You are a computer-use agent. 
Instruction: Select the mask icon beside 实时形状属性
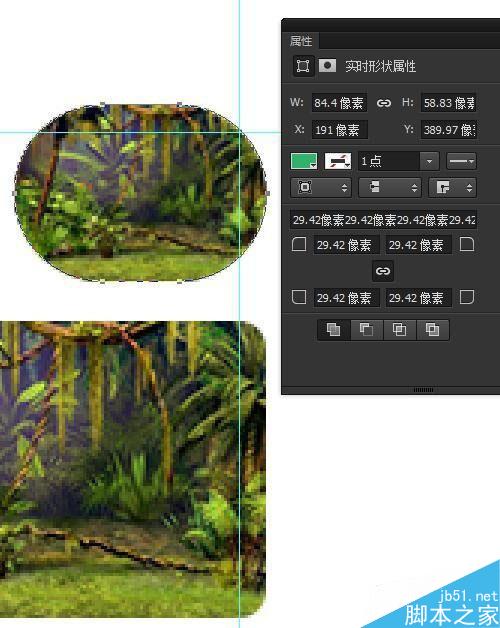click(x=327, y=65)
